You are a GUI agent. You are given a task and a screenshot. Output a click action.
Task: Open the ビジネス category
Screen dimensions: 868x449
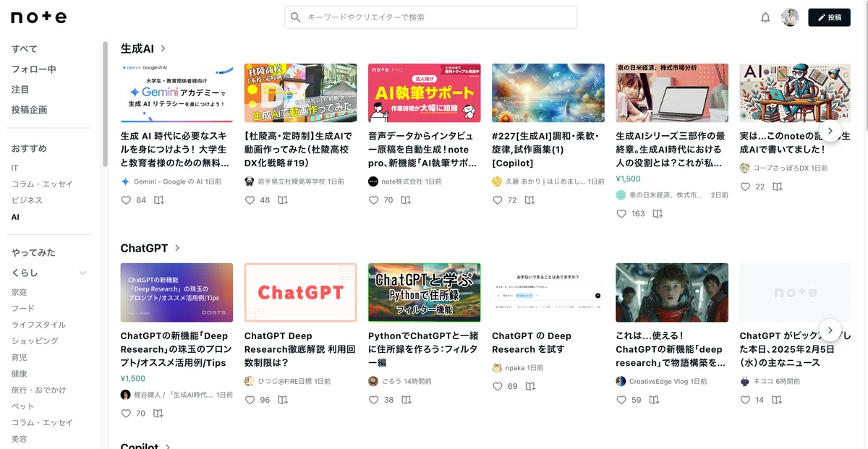[27, 200]
